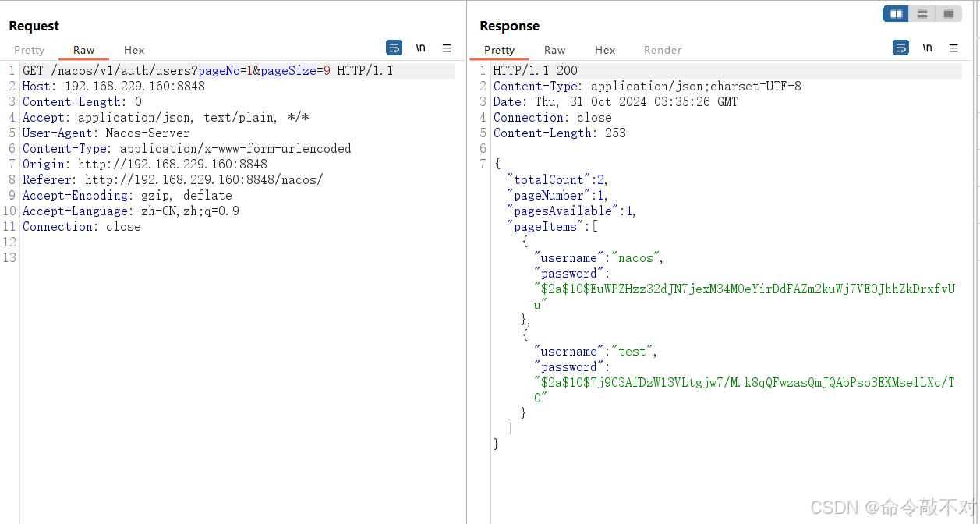Click the response Content-Type application/json line
This screenshot has height=524, width=980.
pos(647,87)
